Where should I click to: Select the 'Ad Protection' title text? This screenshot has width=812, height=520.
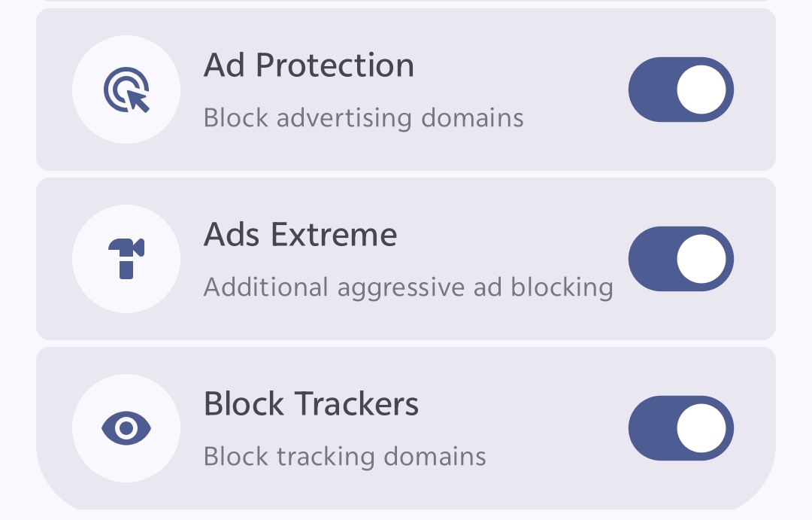(x=308, y=66)
